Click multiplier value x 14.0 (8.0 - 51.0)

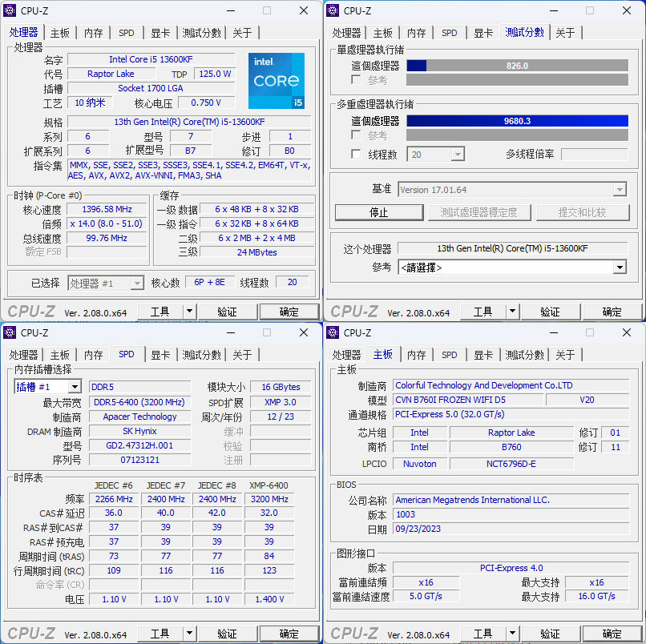(x=107, y=223)
